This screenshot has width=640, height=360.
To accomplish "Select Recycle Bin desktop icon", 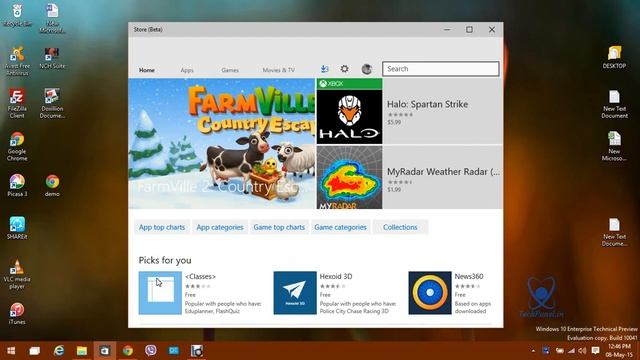I will [17, 16].
